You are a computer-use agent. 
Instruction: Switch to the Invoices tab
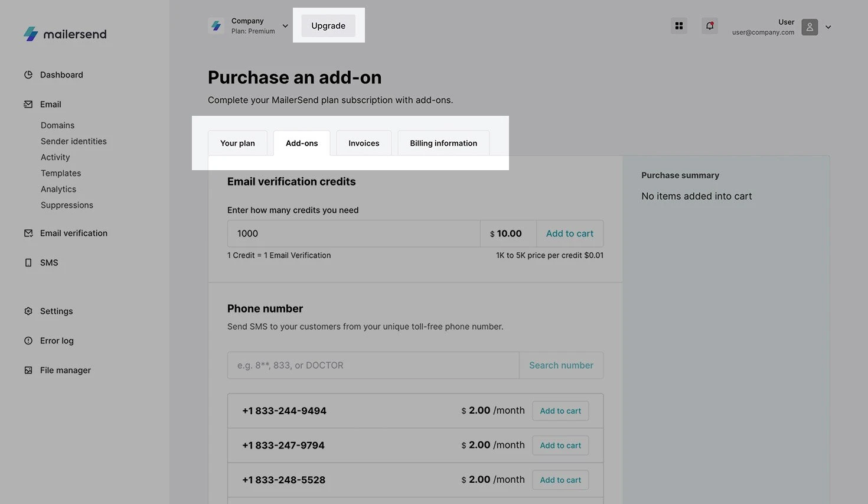[x=364, y=144]
